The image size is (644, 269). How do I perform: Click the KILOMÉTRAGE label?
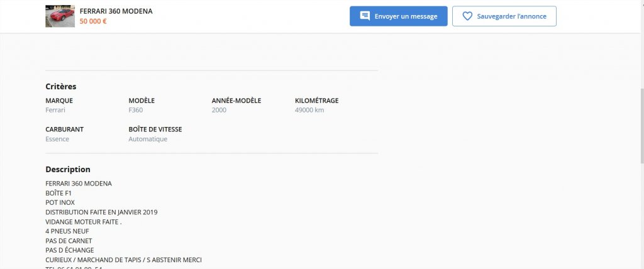(317, 101)
